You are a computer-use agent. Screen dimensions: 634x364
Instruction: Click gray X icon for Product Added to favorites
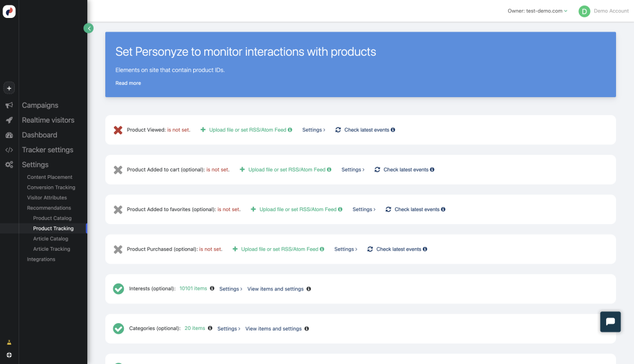pos(118,209)
